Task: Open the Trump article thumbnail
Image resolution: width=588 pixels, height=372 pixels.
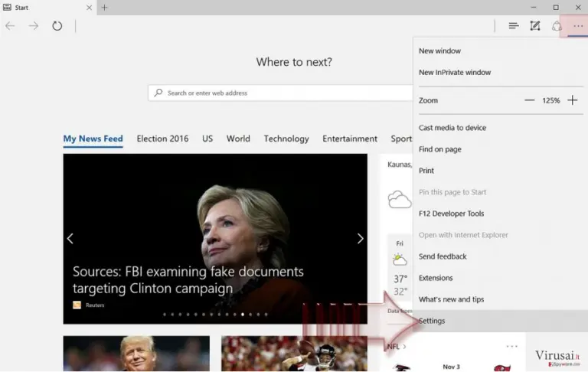Action: (x=136, y=354)
